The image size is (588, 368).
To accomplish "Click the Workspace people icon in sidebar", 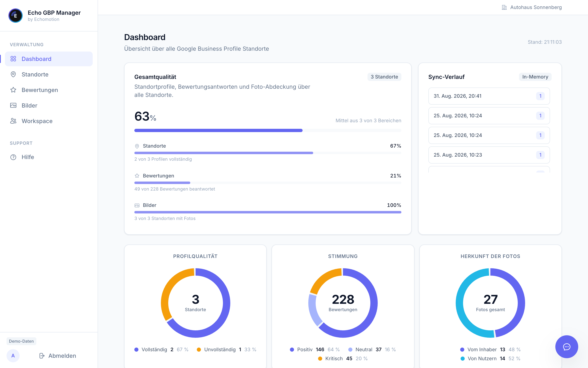I will click(13, 121).
